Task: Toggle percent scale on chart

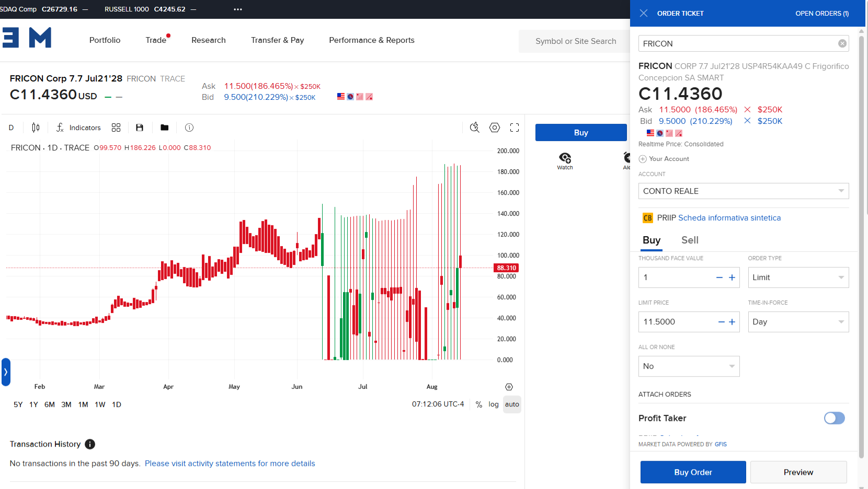Action: [479, 404]
